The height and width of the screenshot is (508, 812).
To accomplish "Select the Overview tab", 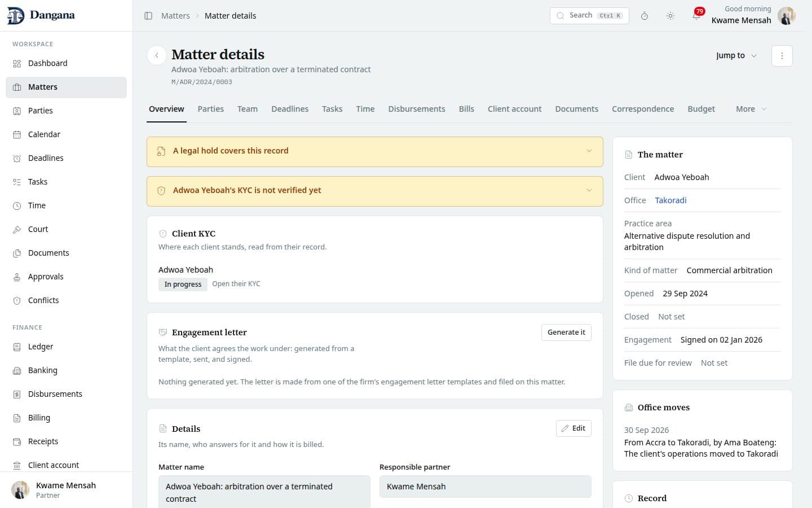I will coord(166,109).
